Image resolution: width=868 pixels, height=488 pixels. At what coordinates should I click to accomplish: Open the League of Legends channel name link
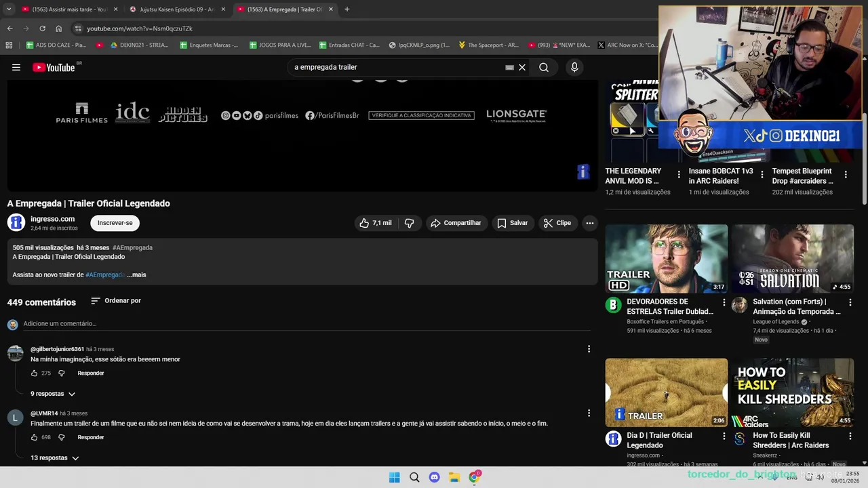[776, 322]
